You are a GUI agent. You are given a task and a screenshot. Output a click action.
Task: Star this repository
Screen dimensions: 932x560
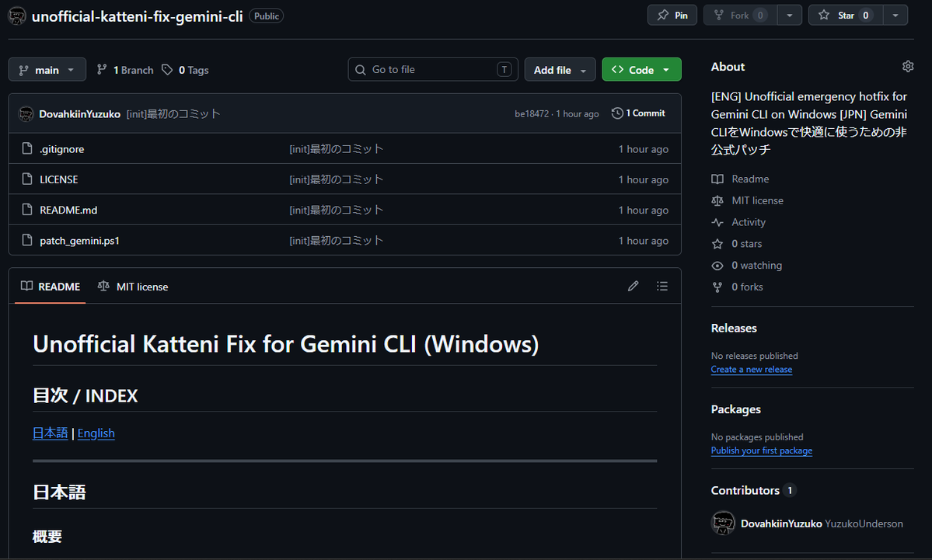coord(846,16)
